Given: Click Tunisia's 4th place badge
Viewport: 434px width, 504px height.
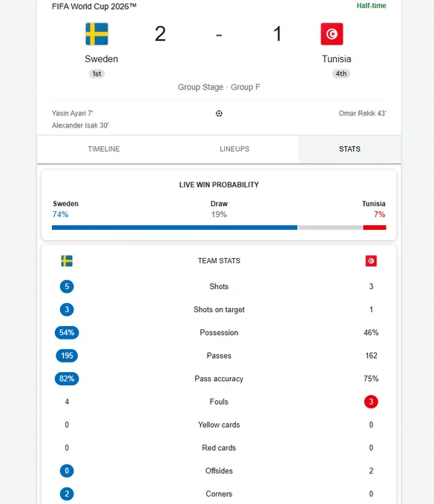Looking at the screenshot, I should pyautogui.click(x=341, y=73).
